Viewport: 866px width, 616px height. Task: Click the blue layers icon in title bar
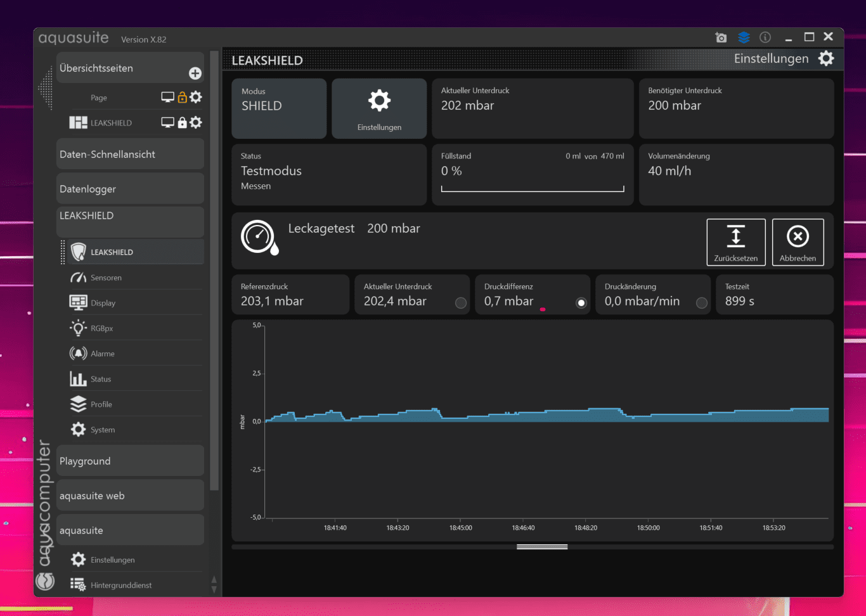coord(744,37)
